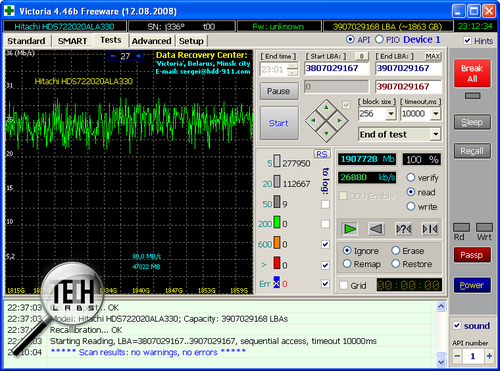Click the down arrow in navigation diamond
Viewport: 500px width, 371px height.
326,134
